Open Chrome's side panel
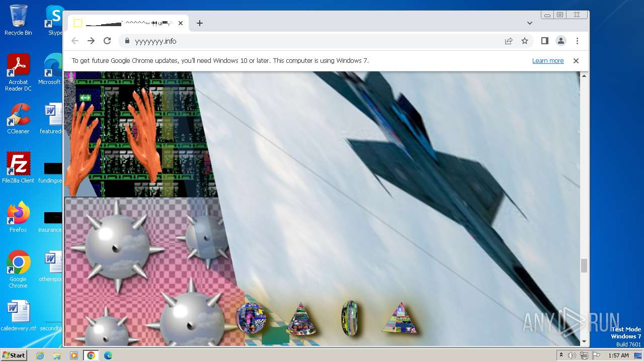This screenshot has width=644, height=362. 544,41
